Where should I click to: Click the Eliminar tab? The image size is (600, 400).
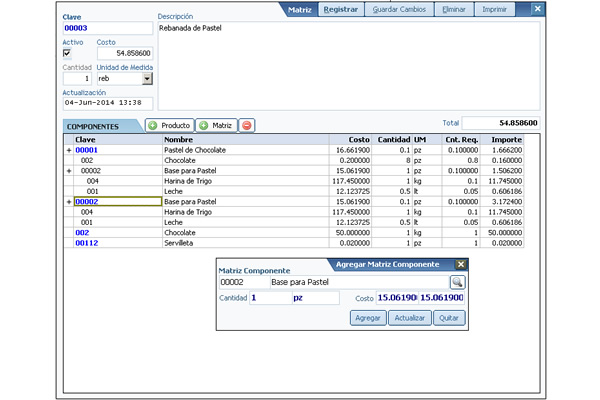click(453, 10)
